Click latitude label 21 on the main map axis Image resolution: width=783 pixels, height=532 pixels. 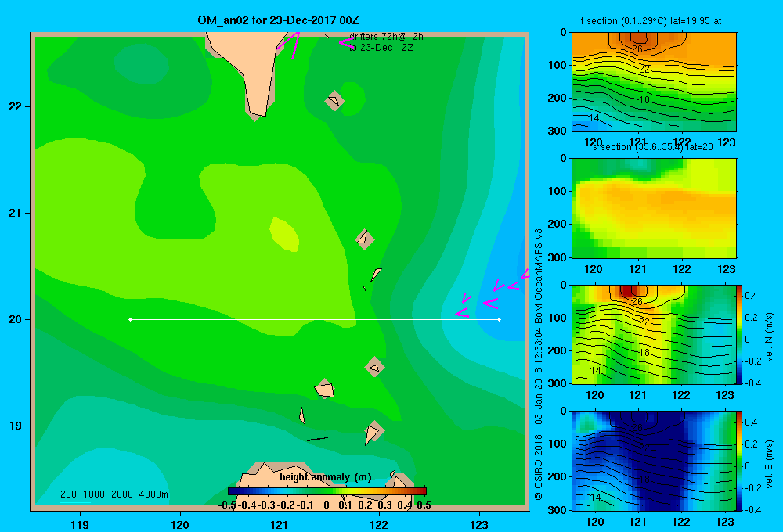click(15, 213)
